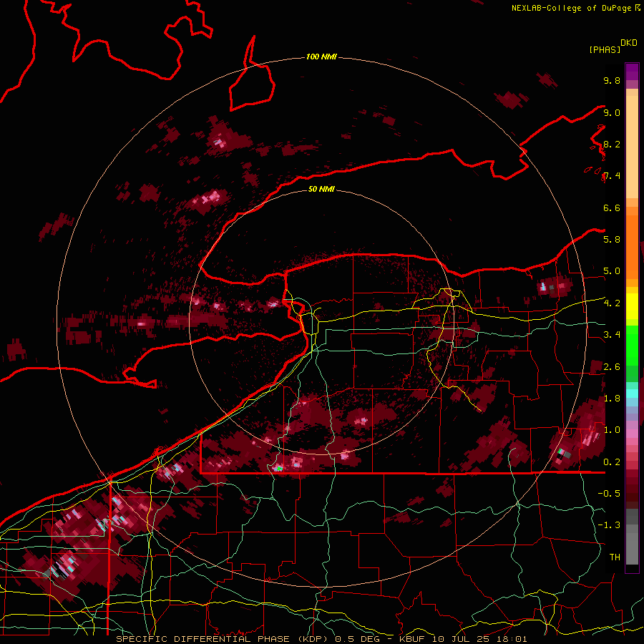The image size is (644, 644).
Task: Pick the yellow band beside 4.2
Action: click(x=632, y=306)
